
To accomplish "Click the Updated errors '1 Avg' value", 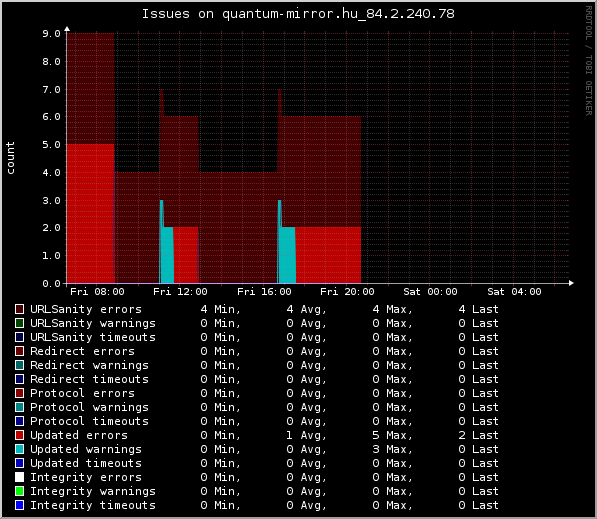I will (x=306, y=435).
